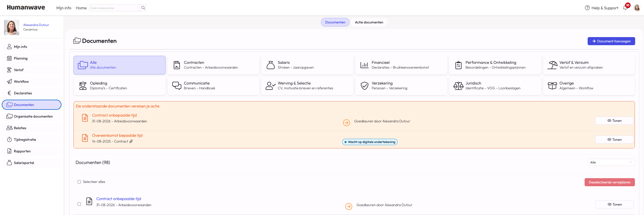Open the Opleiding graduate category
Viewport: 644px width, 215px height.
pos(119,86)
